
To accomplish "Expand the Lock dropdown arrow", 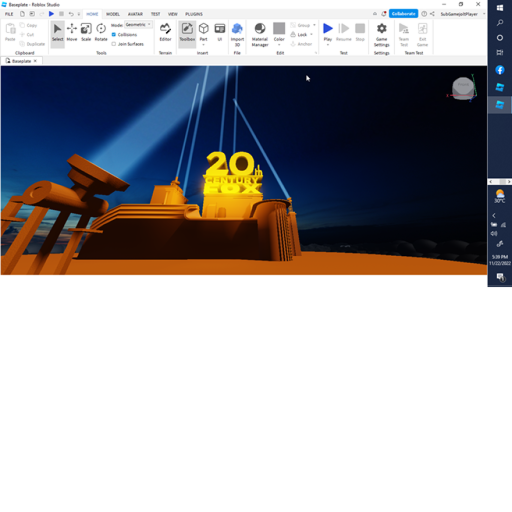I will point(311,34).
